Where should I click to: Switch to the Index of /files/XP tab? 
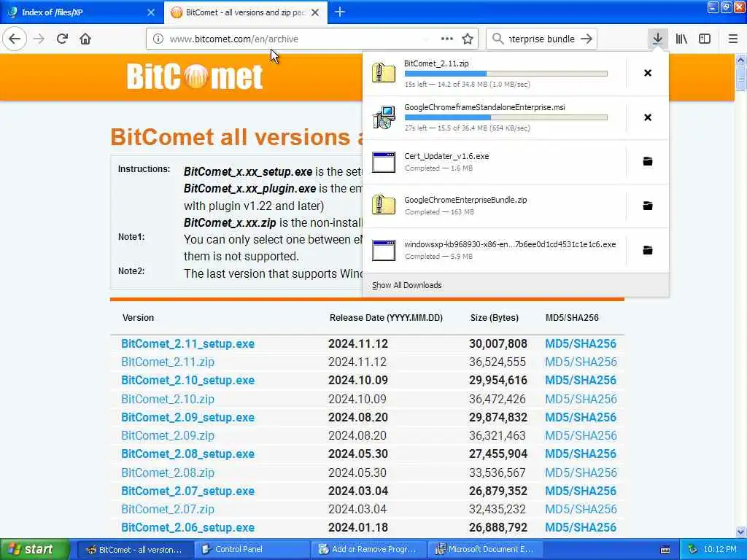tap(81, 12)
